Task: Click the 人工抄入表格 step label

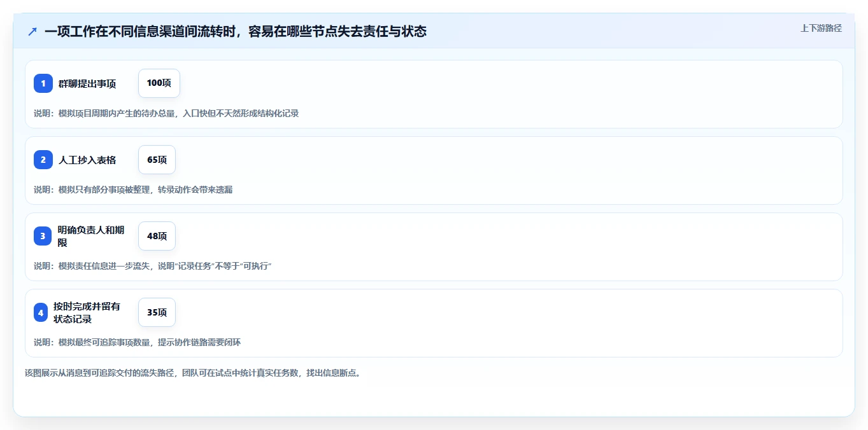Action: click(87, 160)
